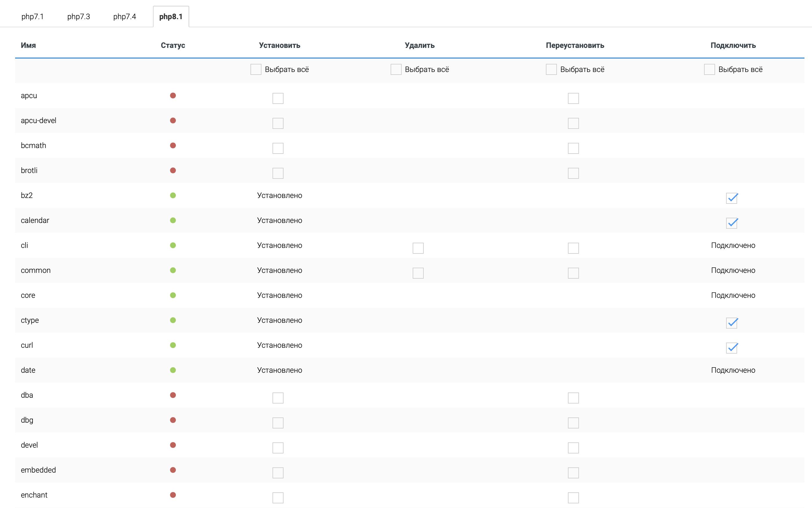The image size is (812, 508).
Task: Uncheck the connect checkbox for bz2
Action: tap(731, 198)
